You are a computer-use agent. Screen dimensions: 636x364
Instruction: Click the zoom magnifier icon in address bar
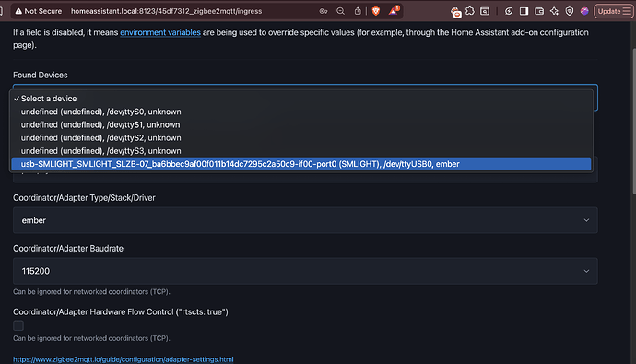tap(341, 11)
